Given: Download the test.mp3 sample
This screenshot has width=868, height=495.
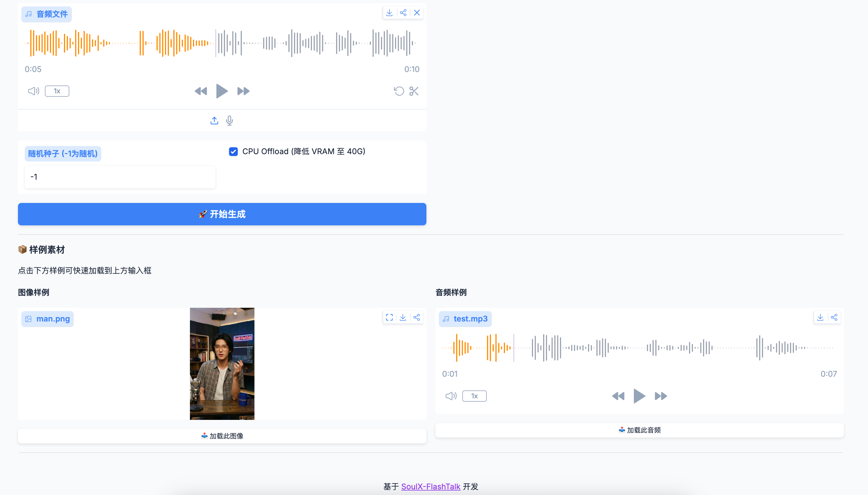Looking at the screenshot, I should point(820,318).
